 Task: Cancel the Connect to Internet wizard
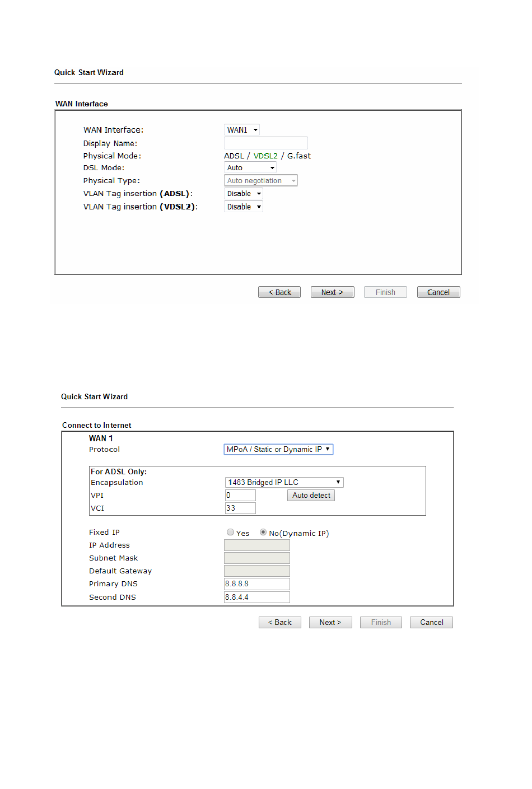pos(432,623)
